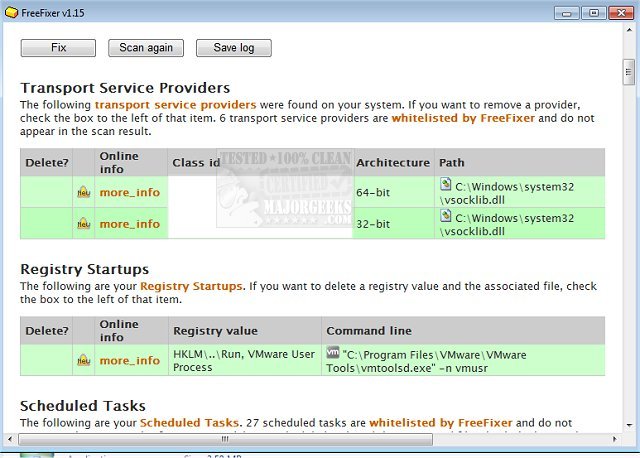Click the vertical scrollbar down arrow

click(x=629, y=425)
